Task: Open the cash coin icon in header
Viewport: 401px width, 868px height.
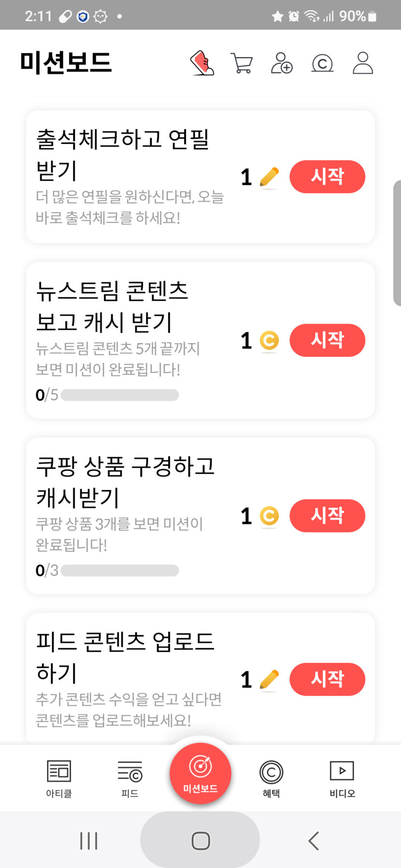Action: 322,63
